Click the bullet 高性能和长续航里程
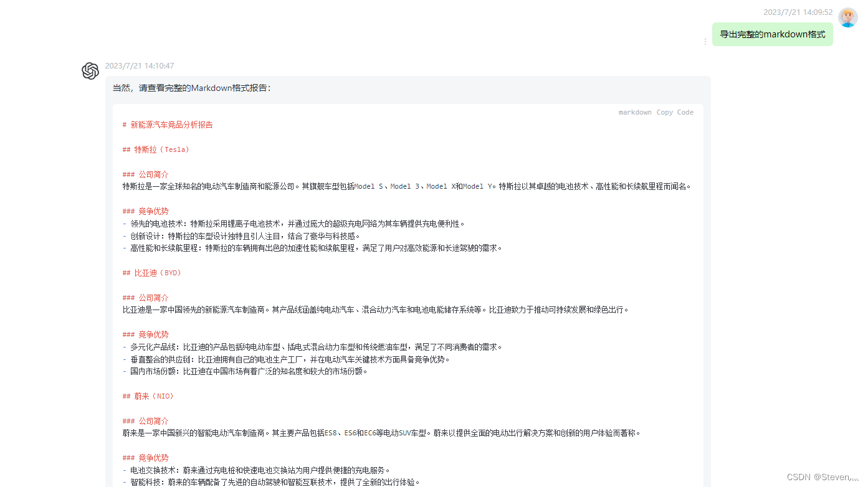 313,248
